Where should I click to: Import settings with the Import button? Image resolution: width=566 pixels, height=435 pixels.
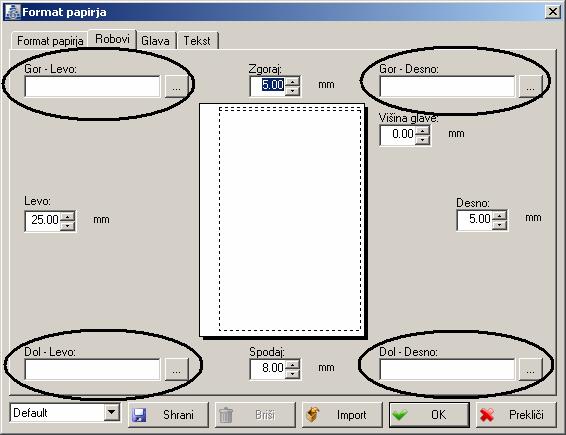click(x=342, y=415)
